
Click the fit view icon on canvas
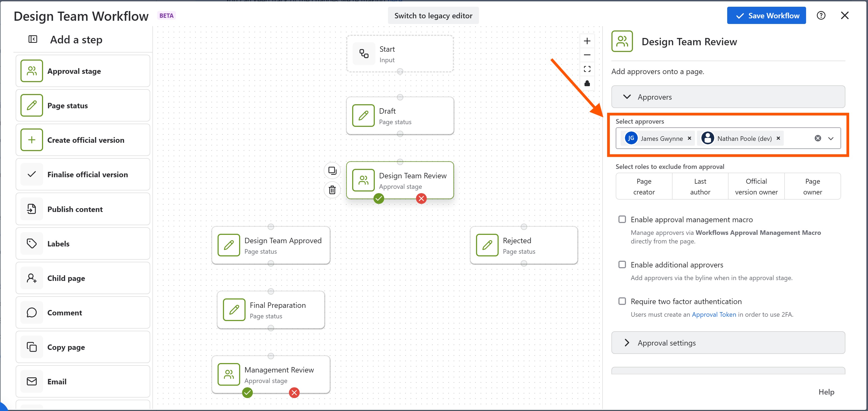click(x=587, y=69)
